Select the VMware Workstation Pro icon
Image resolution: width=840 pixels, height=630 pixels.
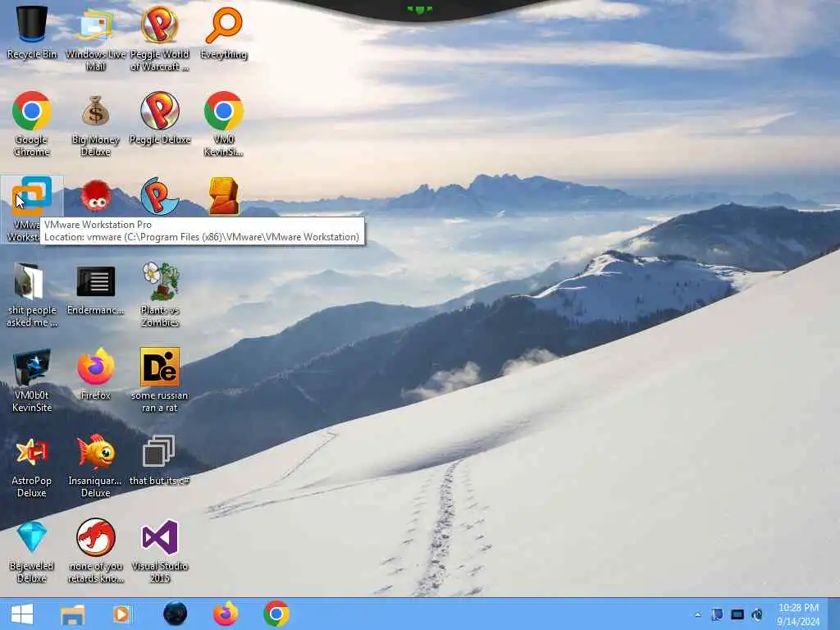(x=32, y=209)
